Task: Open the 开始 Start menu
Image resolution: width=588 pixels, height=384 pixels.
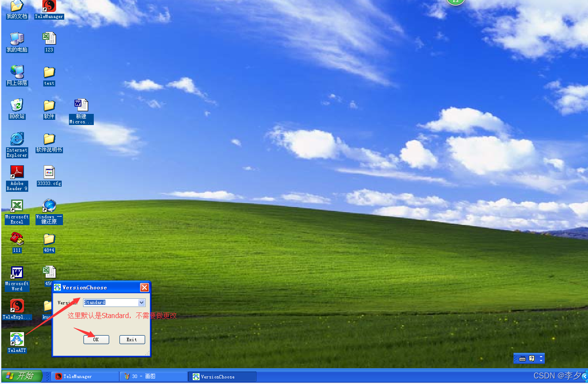Action: click(21, 376)
